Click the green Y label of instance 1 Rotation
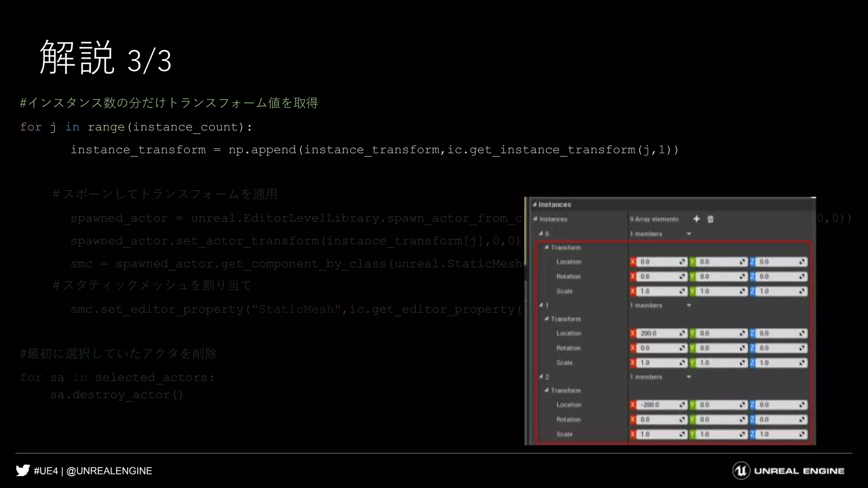The height and width of the screenshot is (488, 868). tap(693, 348)
